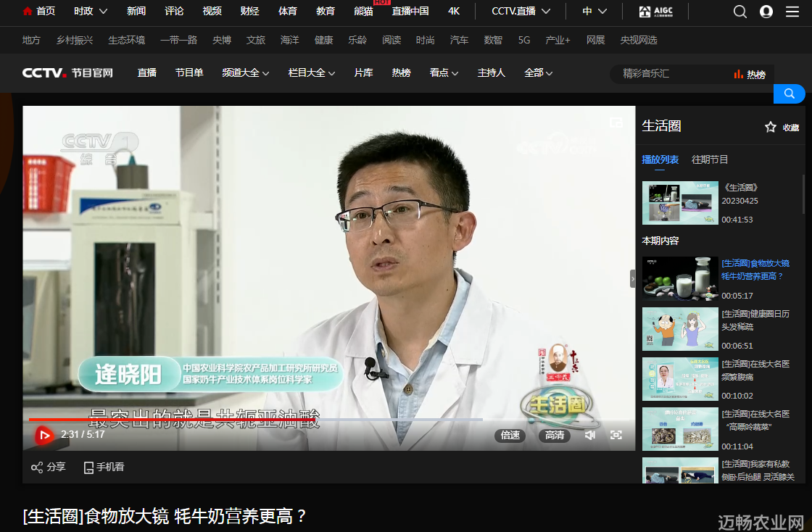812x532 pixels.
Task: Open the 在线大名医 频繁腹痛 thumbnail
Action: 680,379
